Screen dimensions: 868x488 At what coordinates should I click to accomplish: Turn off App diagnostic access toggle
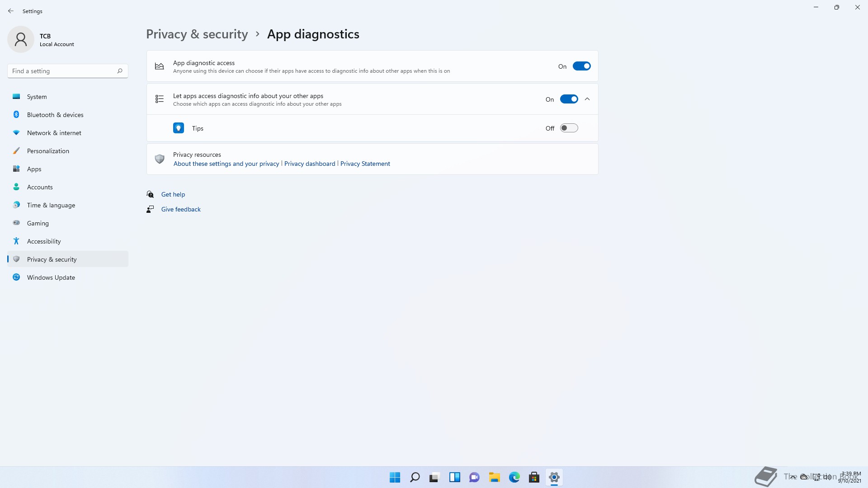[x=581, y=66]
